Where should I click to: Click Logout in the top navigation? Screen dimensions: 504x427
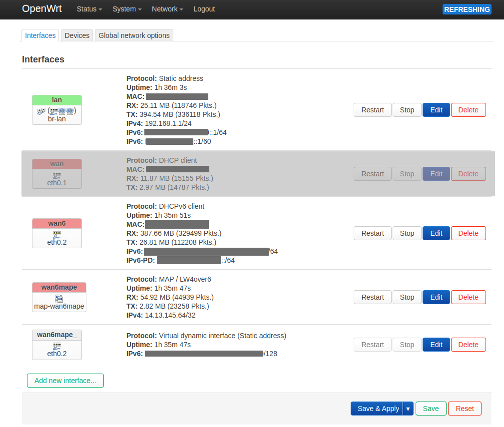pos(204,9)
